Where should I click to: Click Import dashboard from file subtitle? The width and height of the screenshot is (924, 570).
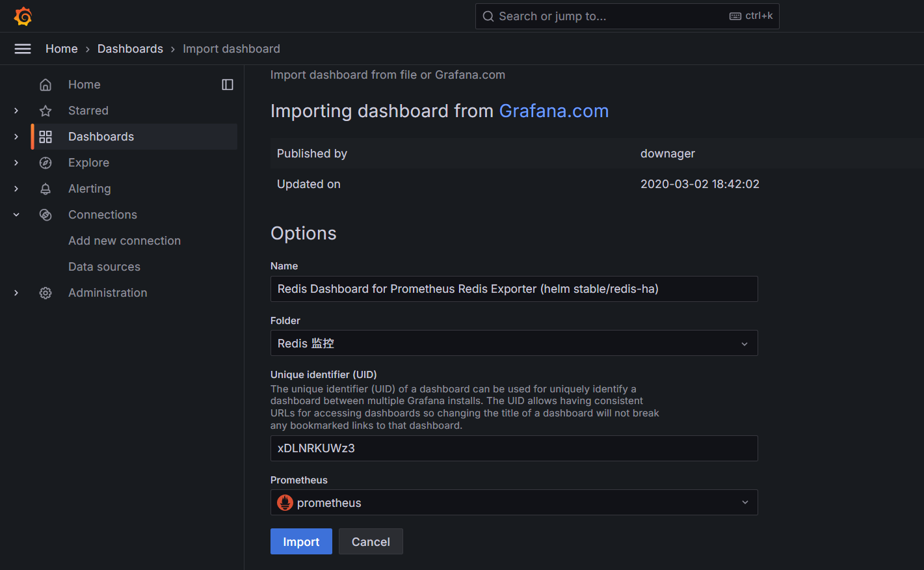tap(388, 75)
